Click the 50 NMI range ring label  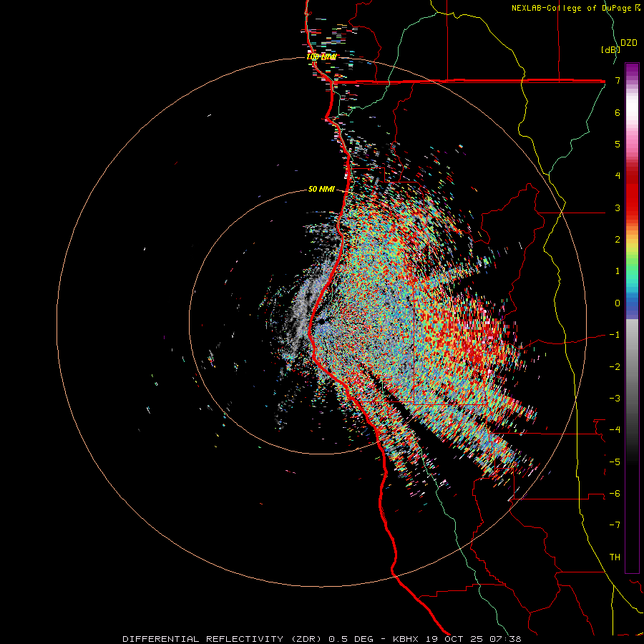(x=321, y=190)
